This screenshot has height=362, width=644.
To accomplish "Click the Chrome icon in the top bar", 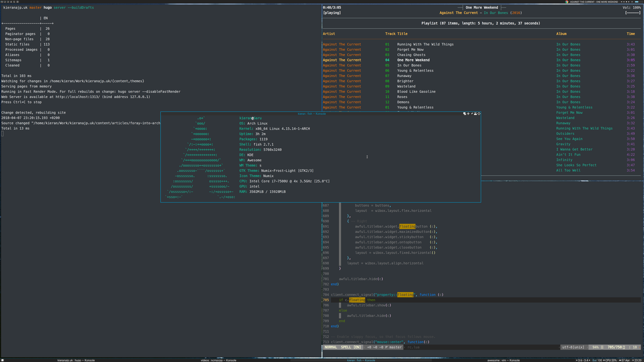I will coord(567,2).
